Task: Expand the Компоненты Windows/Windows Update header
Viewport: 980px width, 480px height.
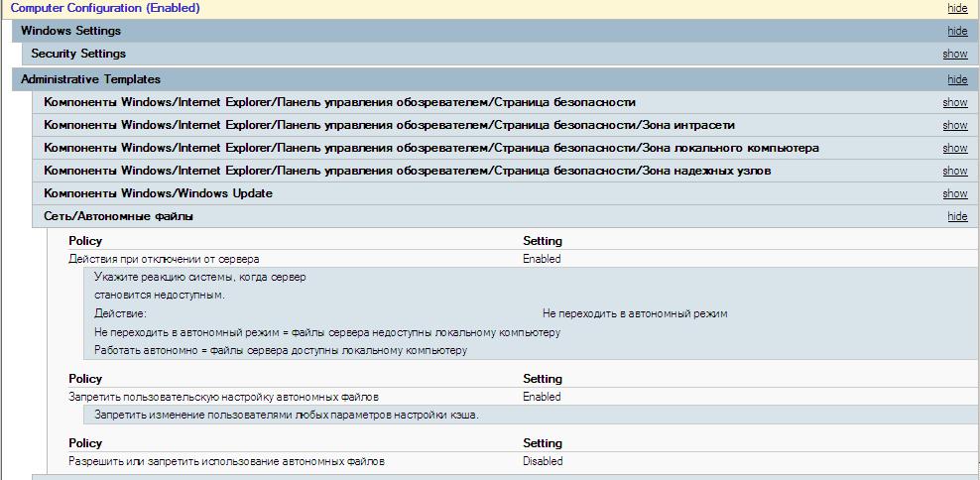Action: pyautogui.click(x=158, y=193)
